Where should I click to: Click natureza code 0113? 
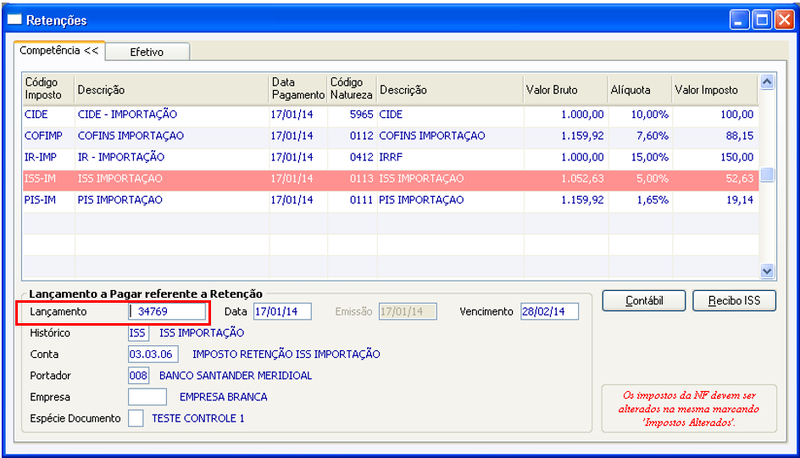361,179
